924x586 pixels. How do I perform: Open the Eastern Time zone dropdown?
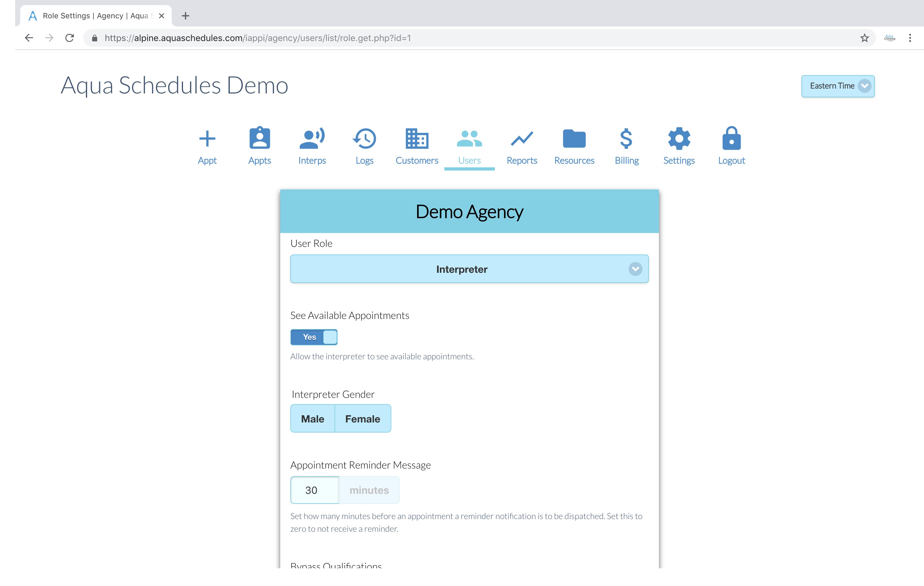click(x=838, y=86)
